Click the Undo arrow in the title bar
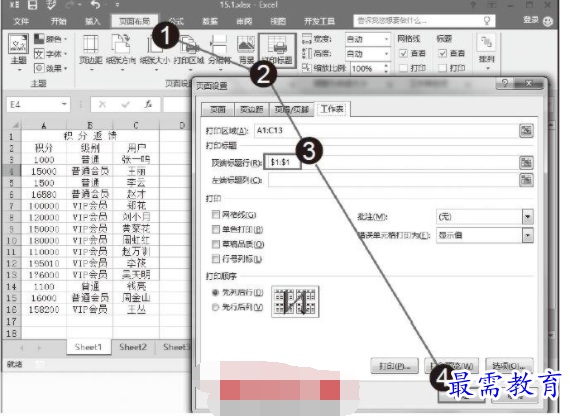The height and width of the screenshot is (416, 570). (95, 5)
